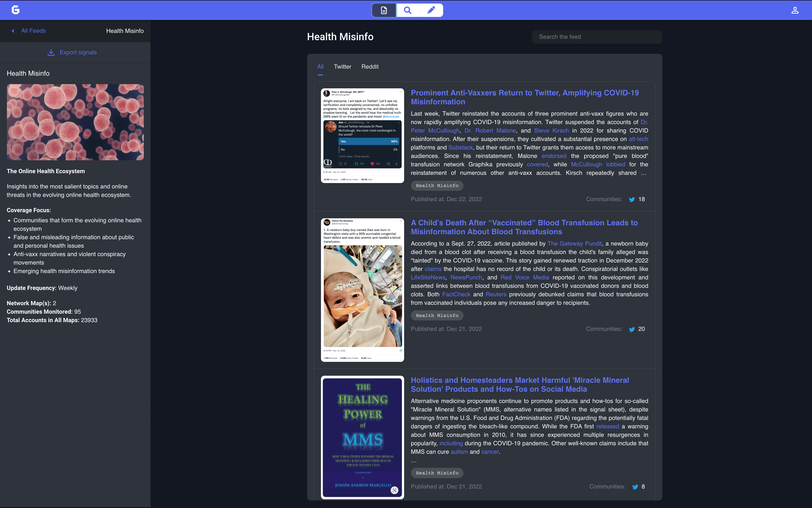
Task: Follow the Reuters link
Action: (496, 294)
